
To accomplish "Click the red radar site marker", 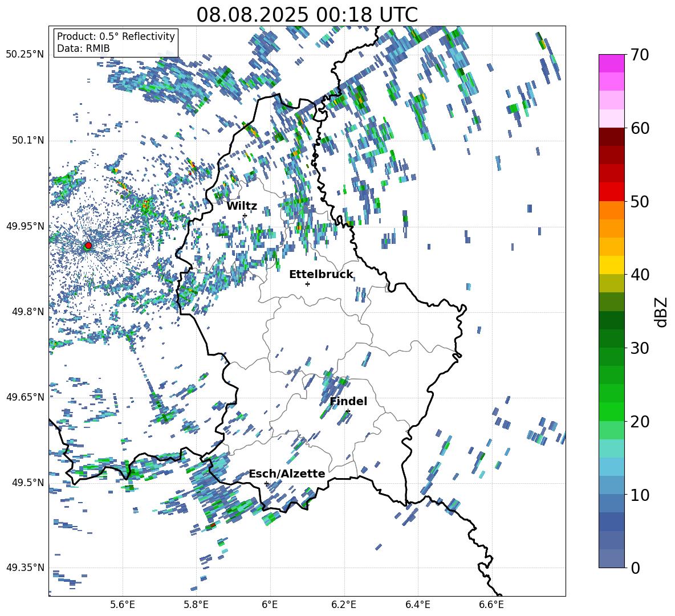I will point(88,245).
